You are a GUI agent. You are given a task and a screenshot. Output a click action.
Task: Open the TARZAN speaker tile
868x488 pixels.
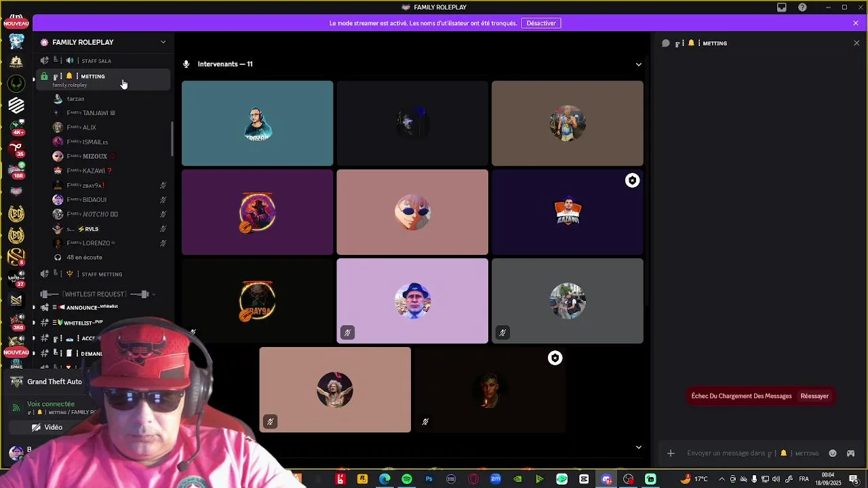click(257, 123)
